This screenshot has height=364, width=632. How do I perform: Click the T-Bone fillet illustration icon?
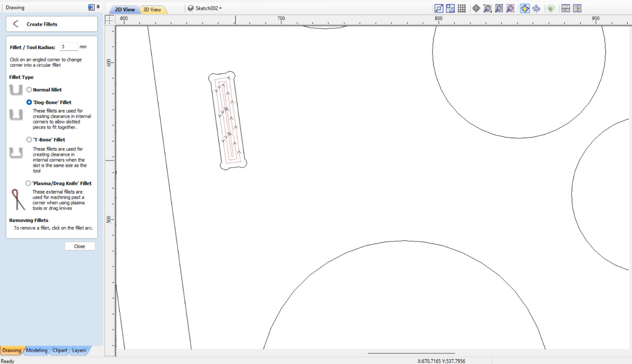click(16, 152)
